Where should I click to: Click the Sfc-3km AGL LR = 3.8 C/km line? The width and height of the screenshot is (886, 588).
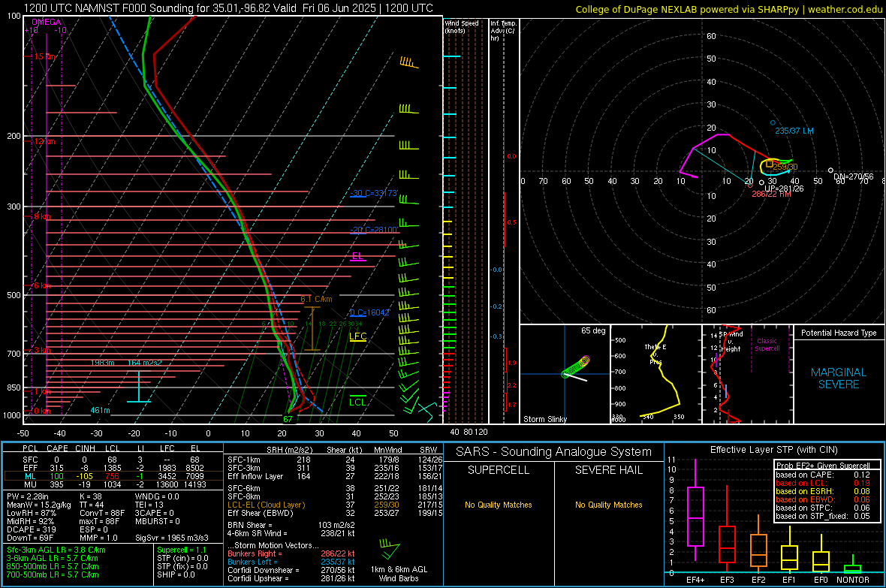56,550
